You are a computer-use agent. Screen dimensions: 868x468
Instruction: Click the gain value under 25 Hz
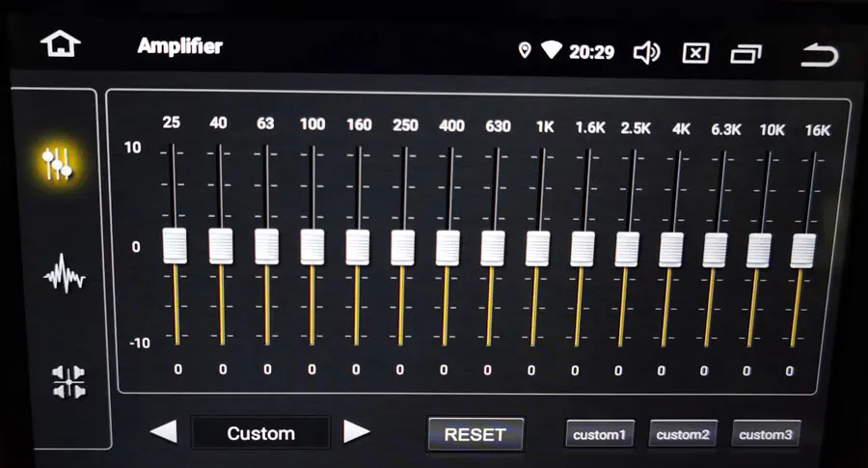pyautogui.click(x=177, y=369)
